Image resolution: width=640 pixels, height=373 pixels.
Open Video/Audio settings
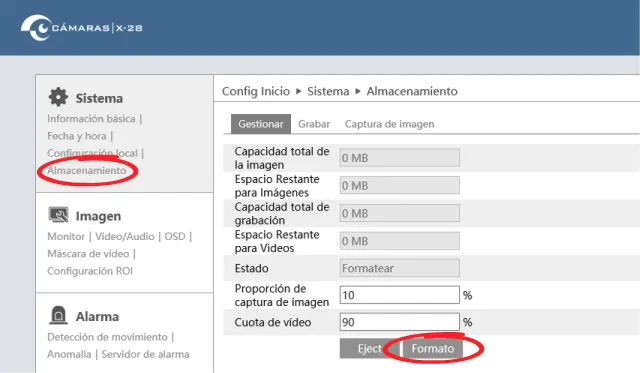[x=125, y=236]
